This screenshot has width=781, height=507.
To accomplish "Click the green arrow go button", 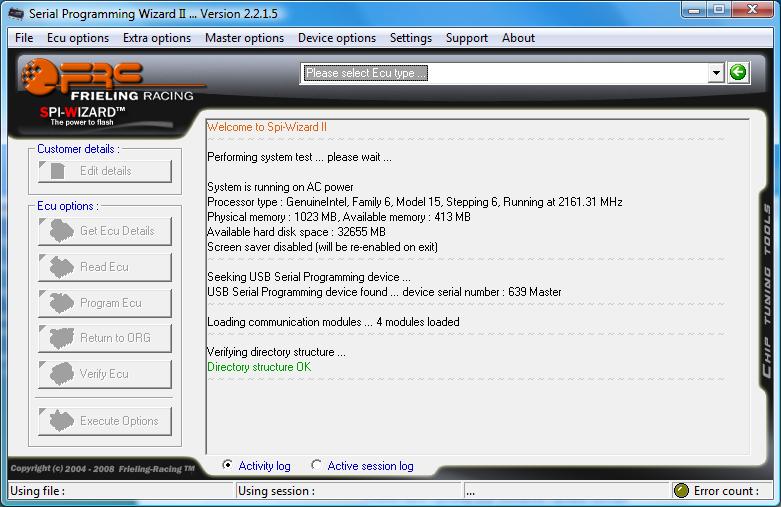I will pos(738,73).
